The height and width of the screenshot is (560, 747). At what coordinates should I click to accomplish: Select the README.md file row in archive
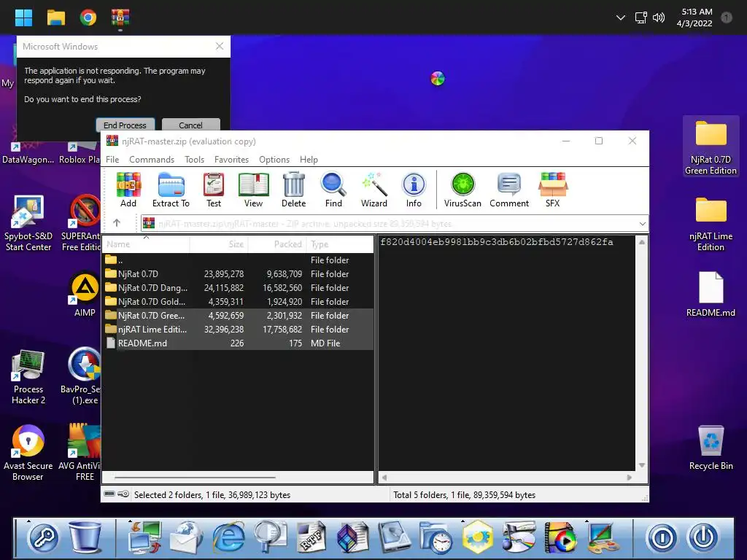(x=238, y=343)
